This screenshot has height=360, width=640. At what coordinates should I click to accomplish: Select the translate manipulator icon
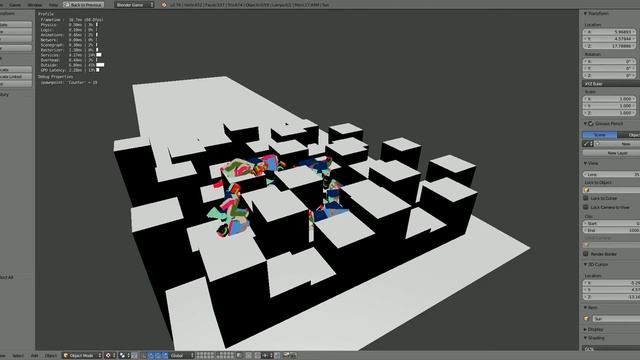pyautogui.click(x=151, y=356)
